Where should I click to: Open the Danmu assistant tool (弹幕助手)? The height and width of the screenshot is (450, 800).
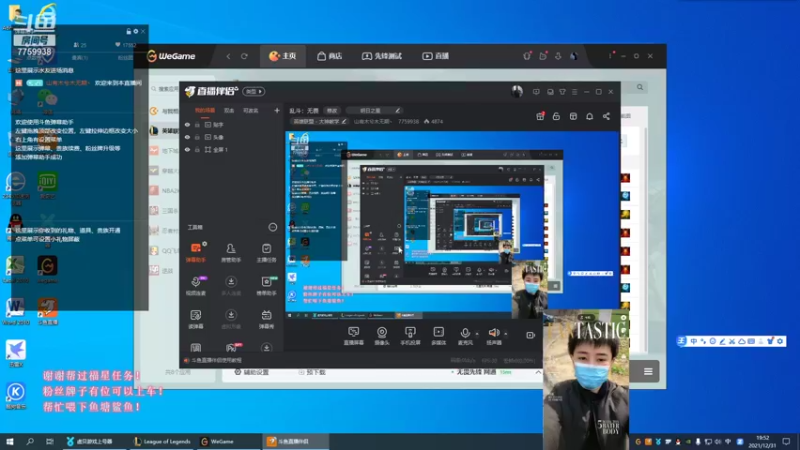coord(196,253)
